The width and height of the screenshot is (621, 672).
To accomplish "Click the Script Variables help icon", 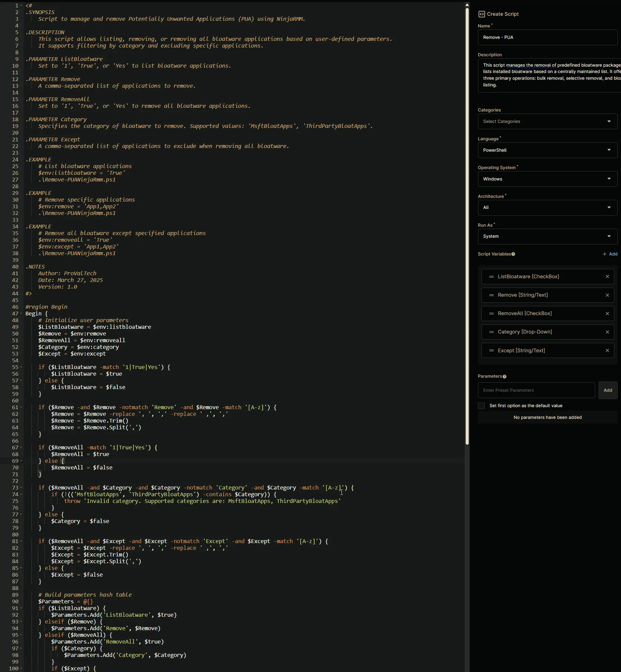I will (513, 254).
